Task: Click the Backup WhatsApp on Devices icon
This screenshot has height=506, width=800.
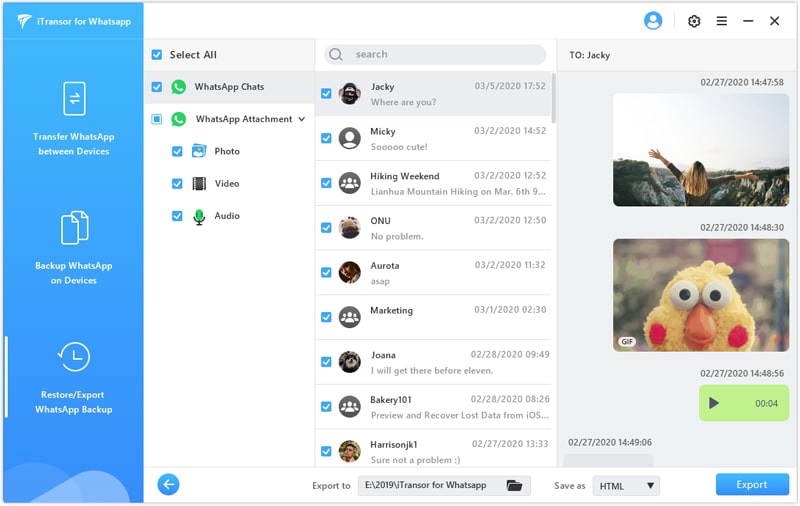Action: (x=74, y=227)
